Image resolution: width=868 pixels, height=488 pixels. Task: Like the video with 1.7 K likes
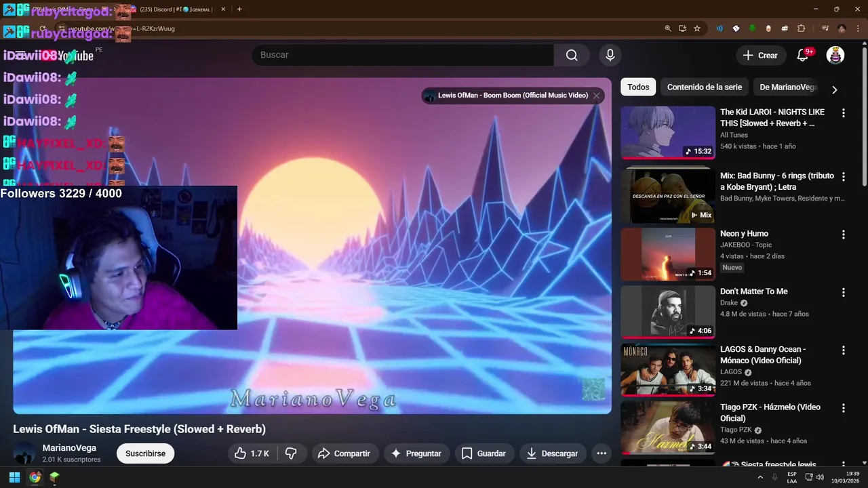(x=251, y=453)
